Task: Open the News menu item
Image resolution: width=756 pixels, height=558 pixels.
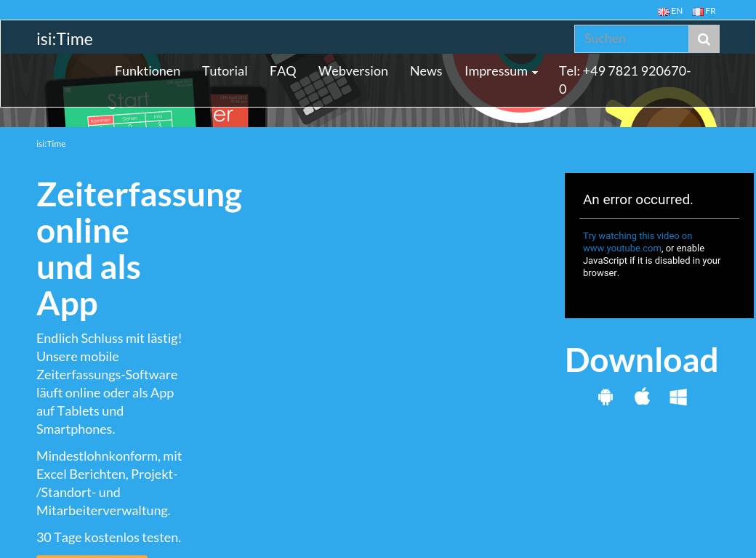Action: [x=426, y=70]
